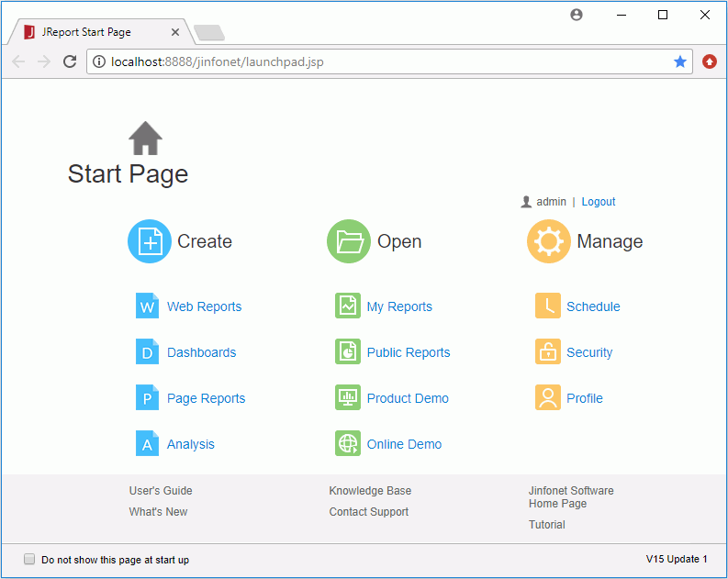Open the Security link

pos(589,352)
